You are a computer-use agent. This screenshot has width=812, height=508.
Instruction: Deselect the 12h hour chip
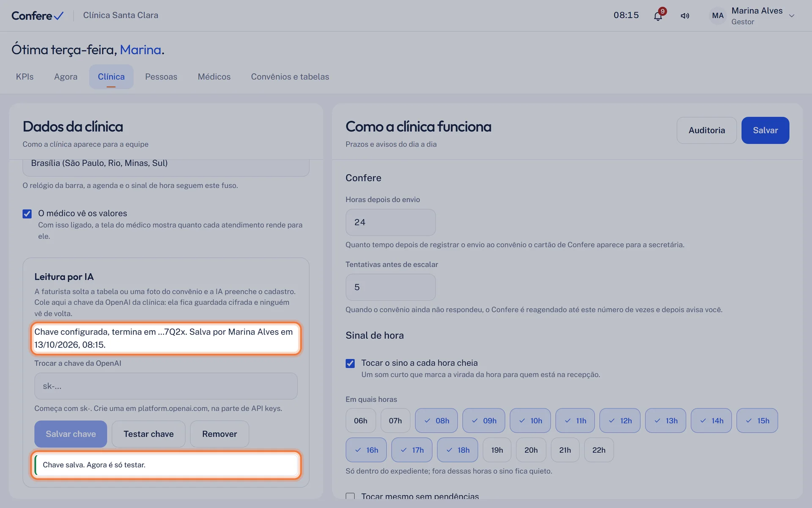[620, 420]
